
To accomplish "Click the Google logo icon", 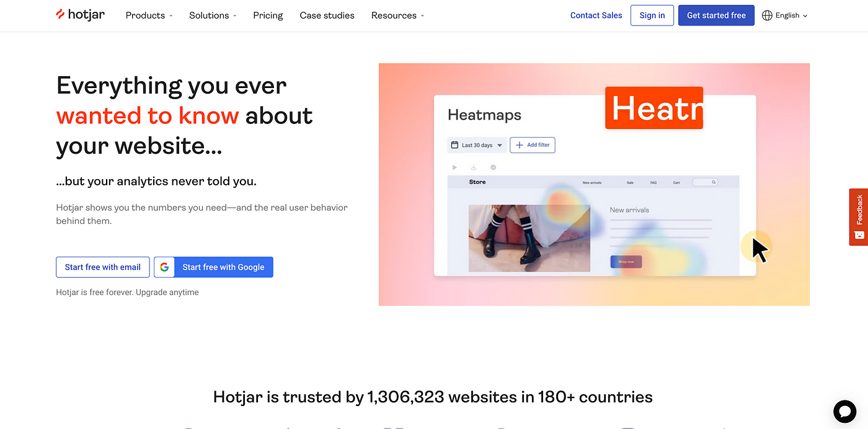I will coord(164,267).
